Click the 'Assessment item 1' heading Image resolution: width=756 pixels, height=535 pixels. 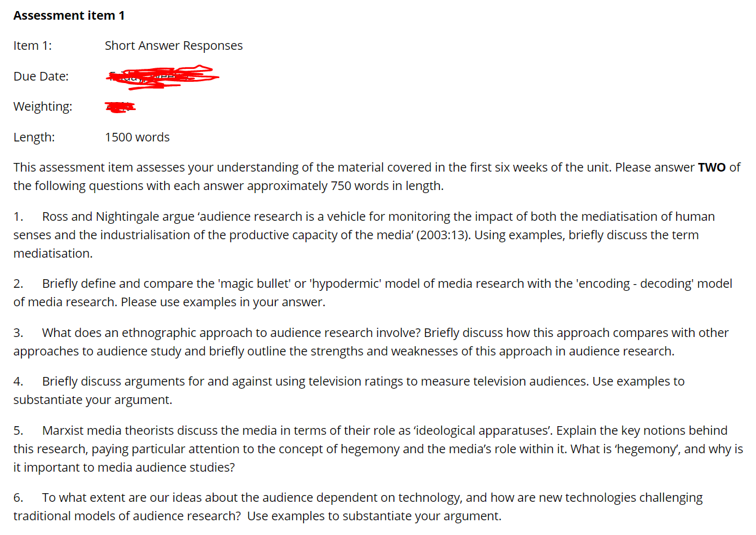(x=69, y=16)
